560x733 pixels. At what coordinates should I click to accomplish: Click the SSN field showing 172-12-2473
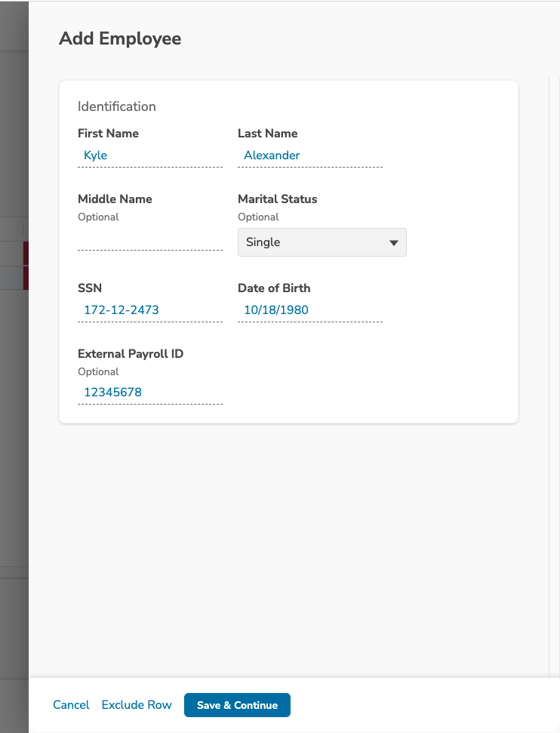click(150, 310)
